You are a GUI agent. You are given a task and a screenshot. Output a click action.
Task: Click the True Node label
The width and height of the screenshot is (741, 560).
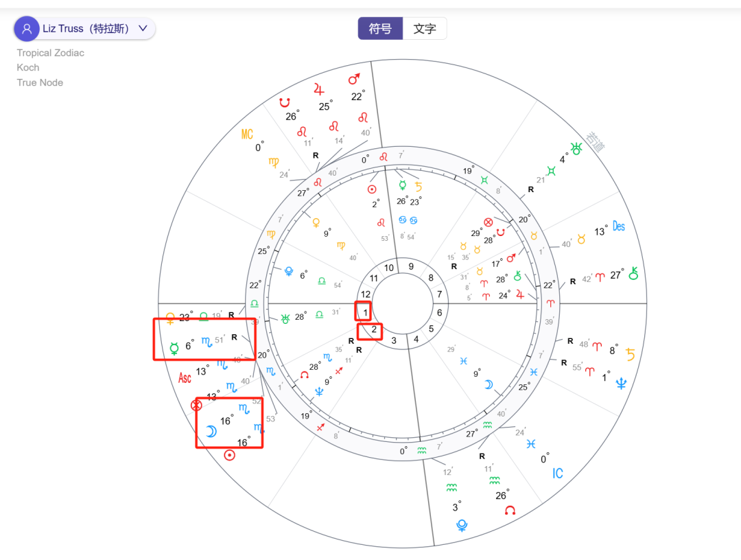(40, 83)
